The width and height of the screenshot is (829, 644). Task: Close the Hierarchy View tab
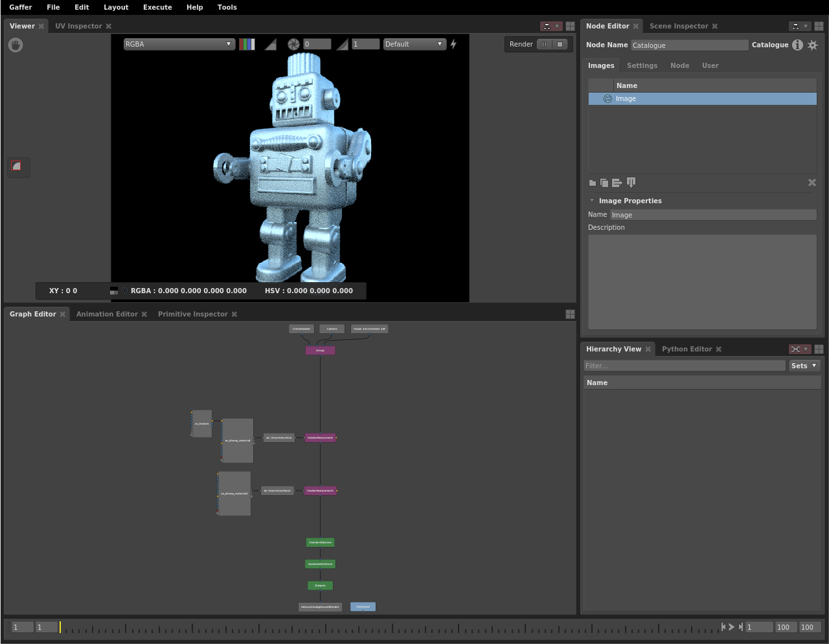coord(648,349)
